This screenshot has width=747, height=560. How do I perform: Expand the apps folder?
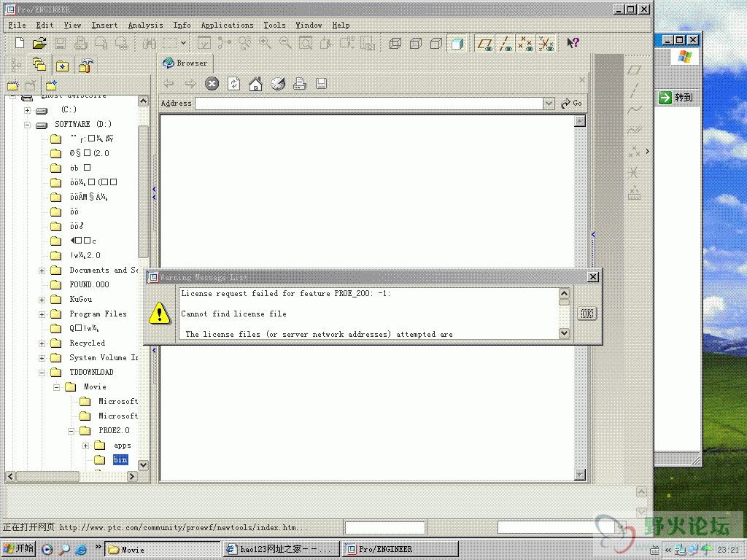click(86, 446)
